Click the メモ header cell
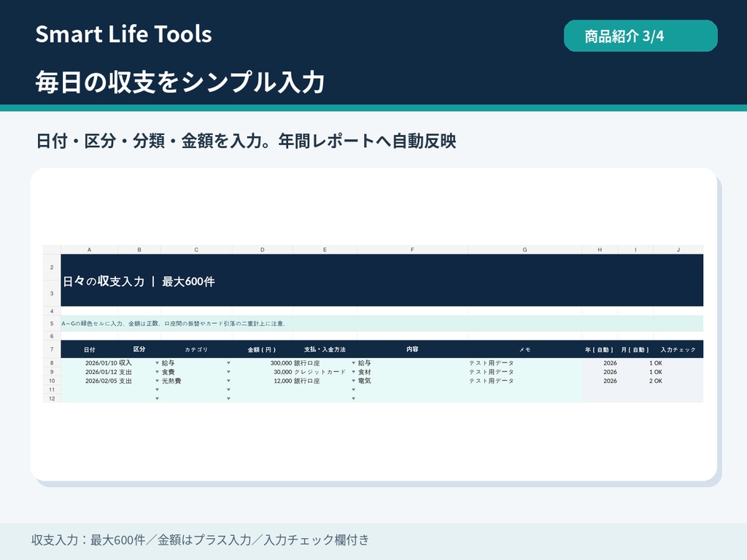The image size is (747, 560). pos(525,349)
